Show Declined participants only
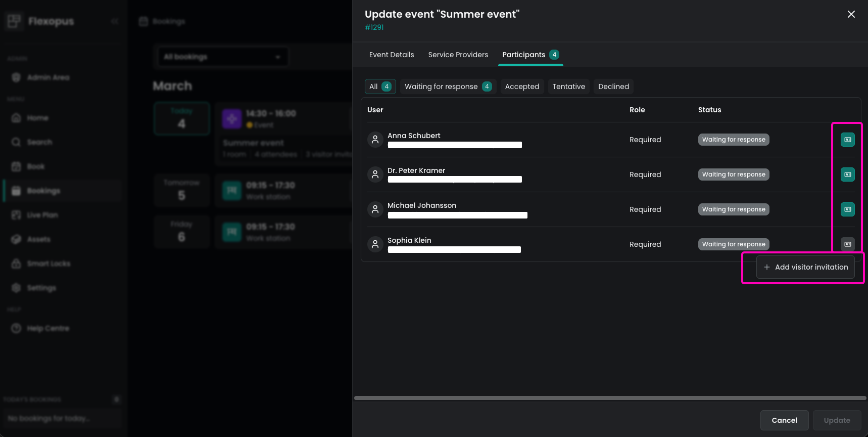The height and width of the screenshot is (437, 868). coord(613,86)
